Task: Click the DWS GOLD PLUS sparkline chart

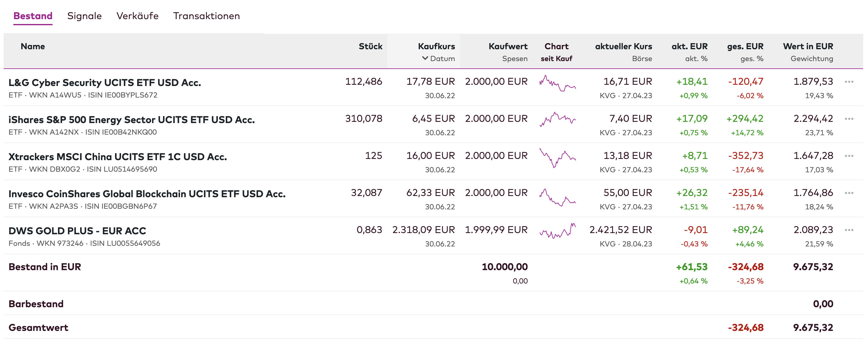Action: coord(557,231)
